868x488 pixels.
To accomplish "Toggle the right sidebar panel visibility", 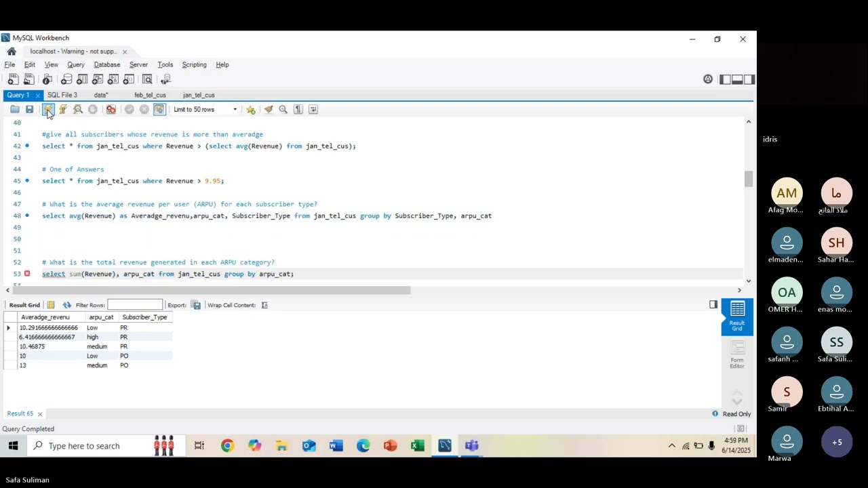I will coord(749,79).
